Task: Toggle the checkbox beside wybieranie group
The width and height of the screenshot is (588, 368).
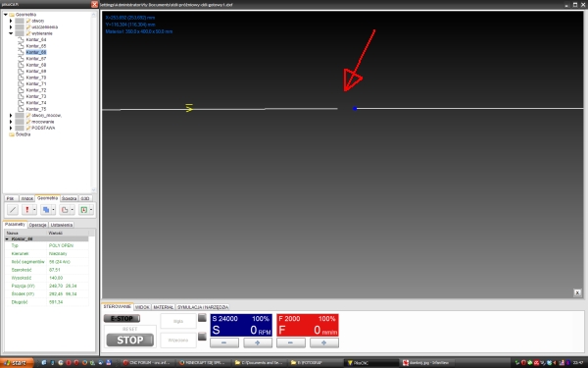Action: (x=20, y=33)
